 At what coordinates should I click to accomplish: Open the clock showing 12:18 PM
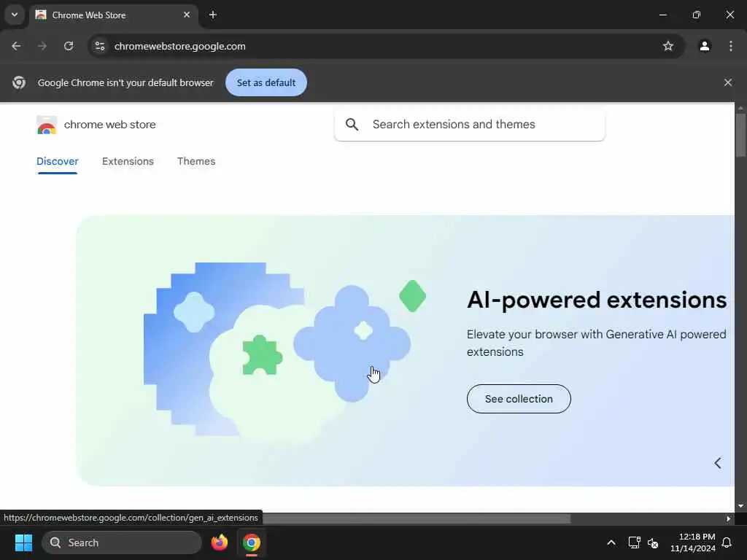pos(693,542)
